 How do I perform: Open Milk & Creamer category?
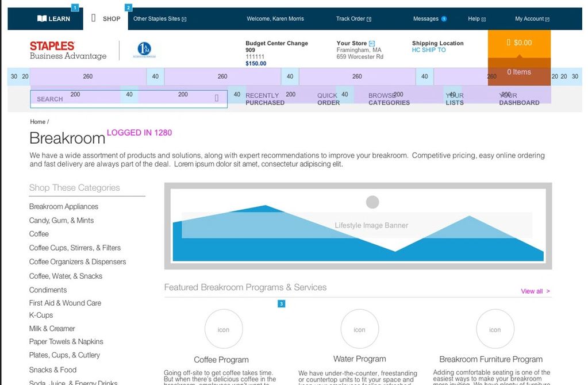[x=52, y=328]
